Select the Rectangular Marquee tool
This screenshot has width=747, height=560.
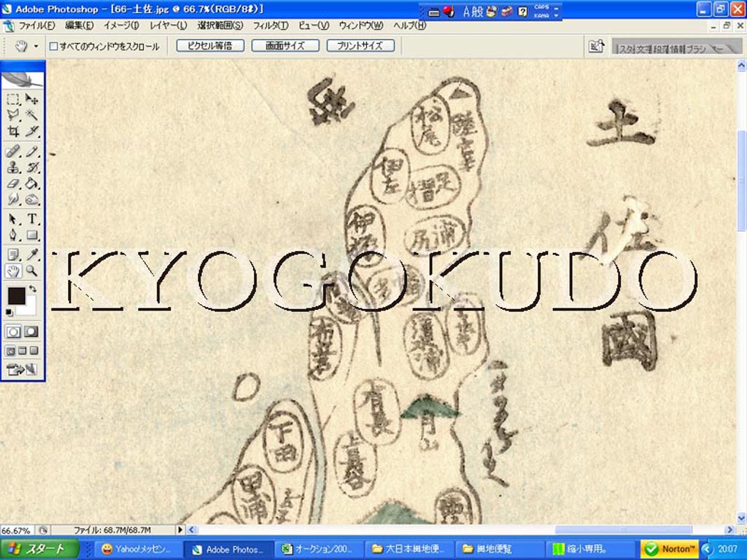(x=13, y=99)
